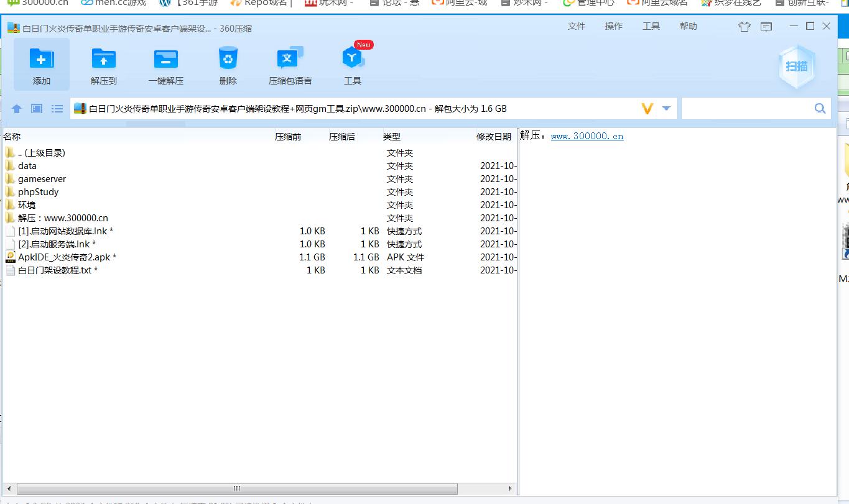Switch to list view mode icon
Image resolution: width=849 pixels, height=504 pixels.
pyautogui.click(x=57, y=109)
